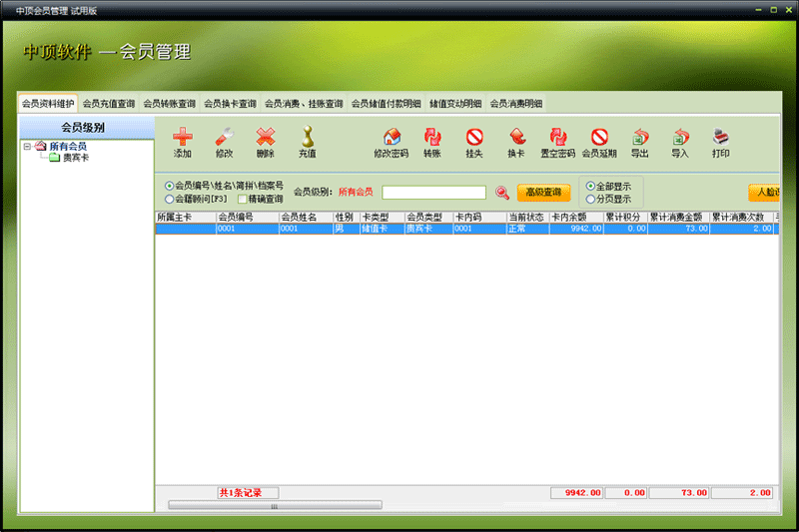This screenshot has height=532, width=799.
Task: Click the 导出 export icon
Action: pyautogui.click(x=639, y=137)
